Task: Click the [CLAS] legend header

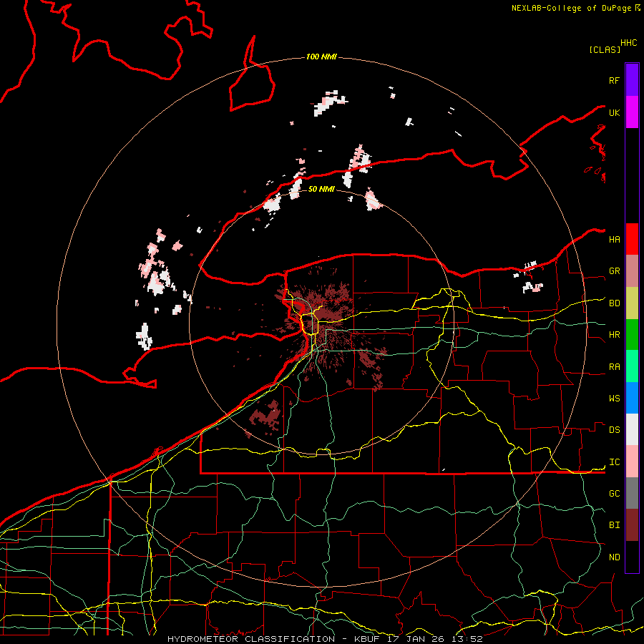Action: [605, 49]
